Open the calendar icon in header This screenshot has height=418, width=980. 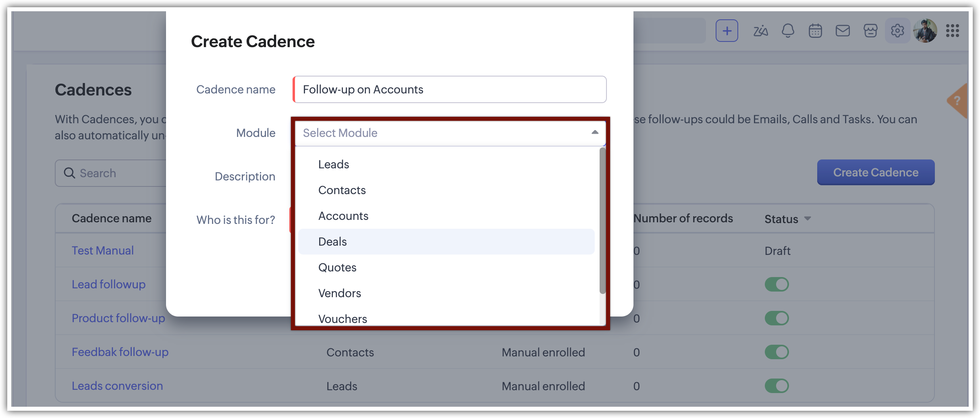pyautogui.click(x=815, y=31)
